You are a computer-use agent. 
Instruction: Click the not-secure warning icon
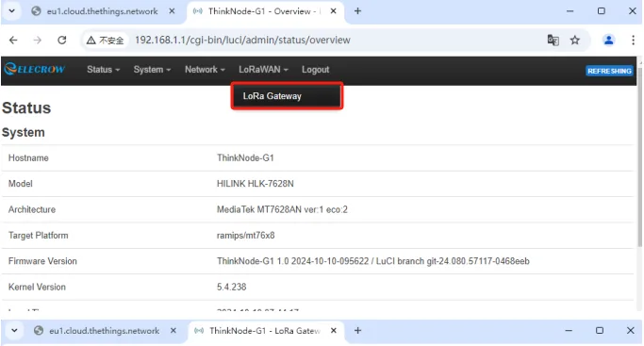(91, 41)
